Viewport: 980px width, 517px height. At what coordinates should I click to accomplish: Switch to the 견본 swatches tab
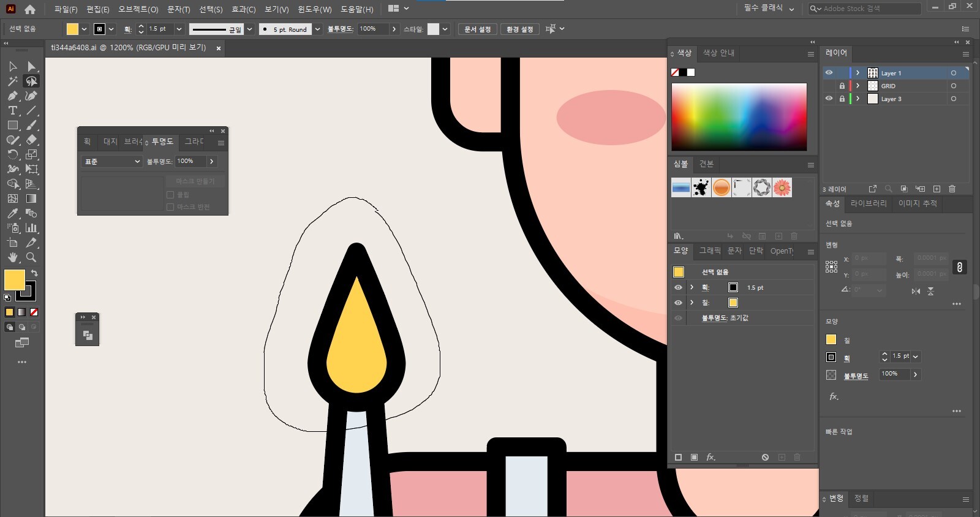click(706, 164)
